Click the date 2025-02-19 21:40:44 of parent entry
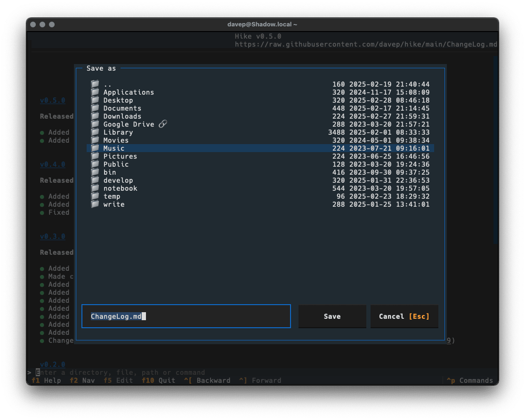525x420 pixels. (x=389, y=84)
